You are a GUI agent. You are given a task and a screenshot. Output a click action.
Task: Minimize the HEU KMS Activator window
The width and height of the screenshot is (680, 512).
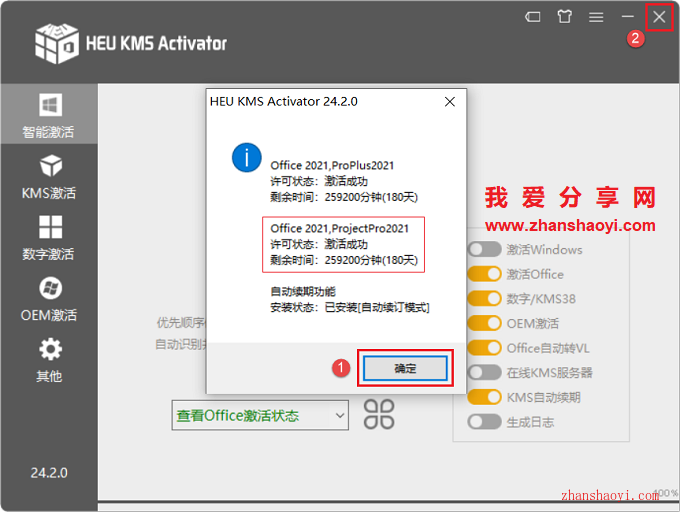(628, 17)
